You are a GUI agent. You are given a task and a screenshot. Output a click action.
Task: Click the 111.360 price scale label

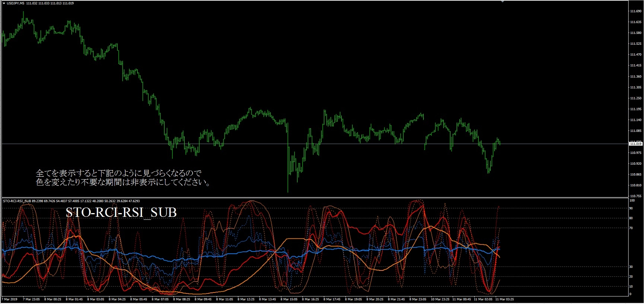click(635, 76)
